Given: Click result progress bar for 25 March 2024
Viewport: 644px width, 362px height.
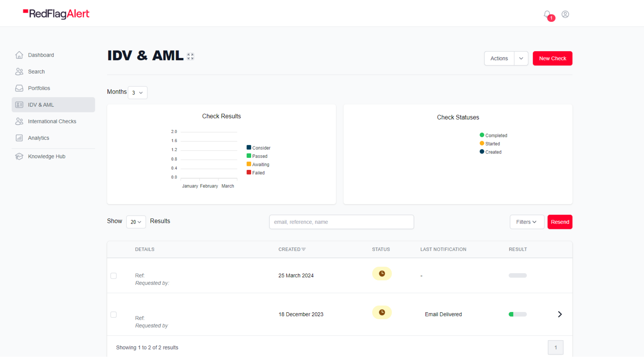Looking at the screenshot, I should (518, 276).
